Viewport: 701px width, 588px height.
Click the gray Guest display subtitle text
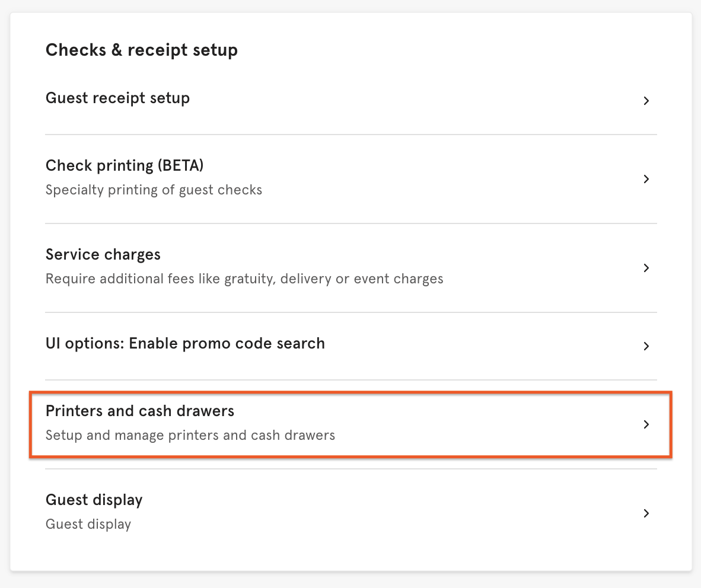[x=88, y=524]
